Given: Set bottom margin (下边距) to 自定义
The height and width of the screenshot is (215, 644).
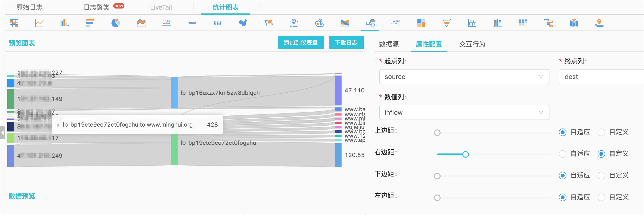Looking at the screenshot, I should click(x=601, y=176).
